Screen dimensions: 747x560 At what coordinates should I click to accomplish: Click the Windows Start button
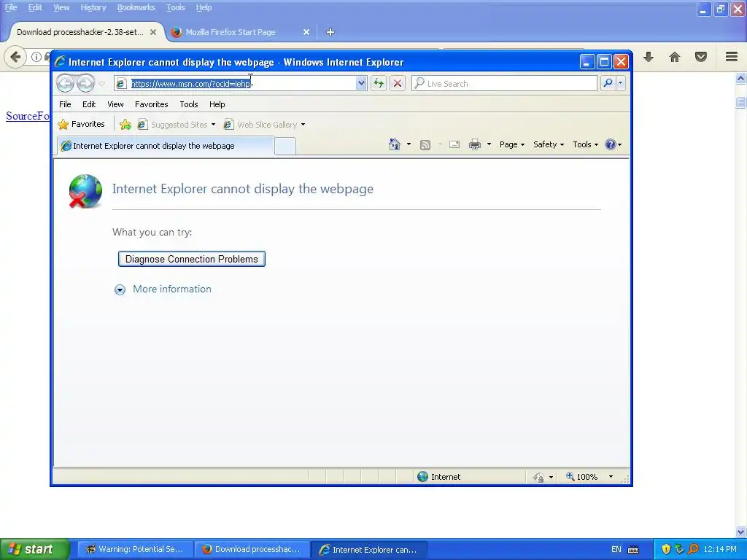click(35, 549)
